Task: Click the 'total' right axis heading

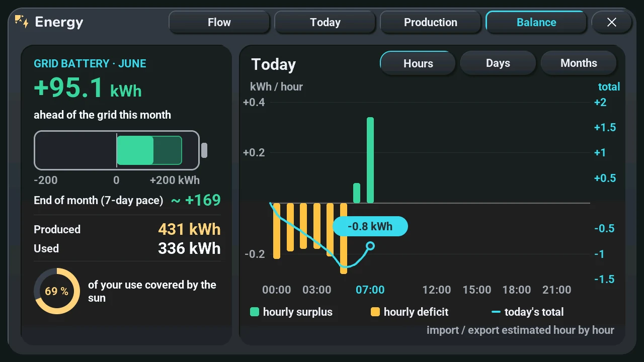Action: click(609, 87)
